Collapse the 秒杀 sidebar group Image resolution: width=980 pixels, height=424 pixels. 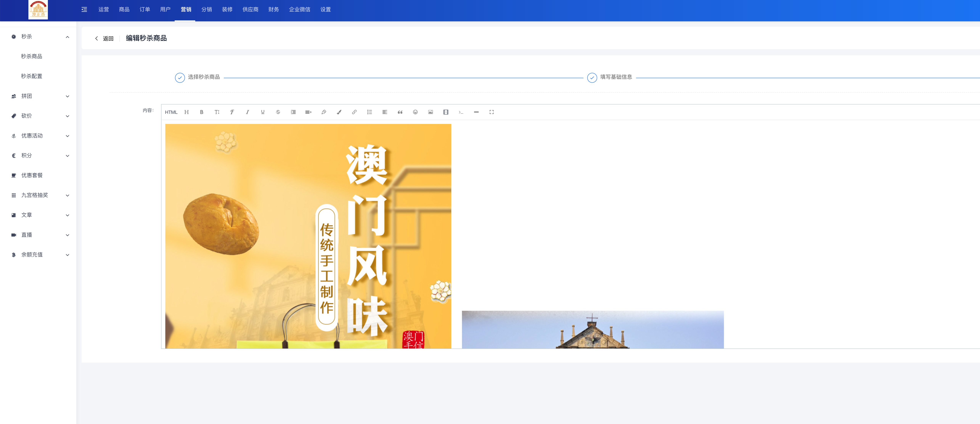tap(38, 36)
